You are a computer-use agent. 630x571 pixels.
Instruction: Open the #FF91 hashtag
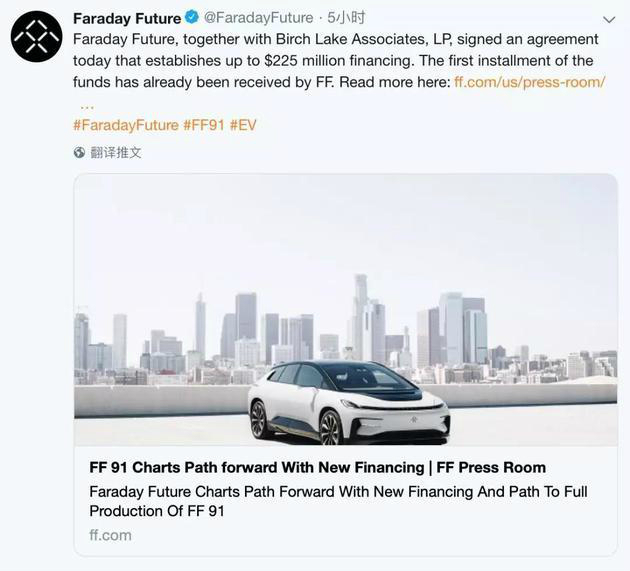pos(204,125)
